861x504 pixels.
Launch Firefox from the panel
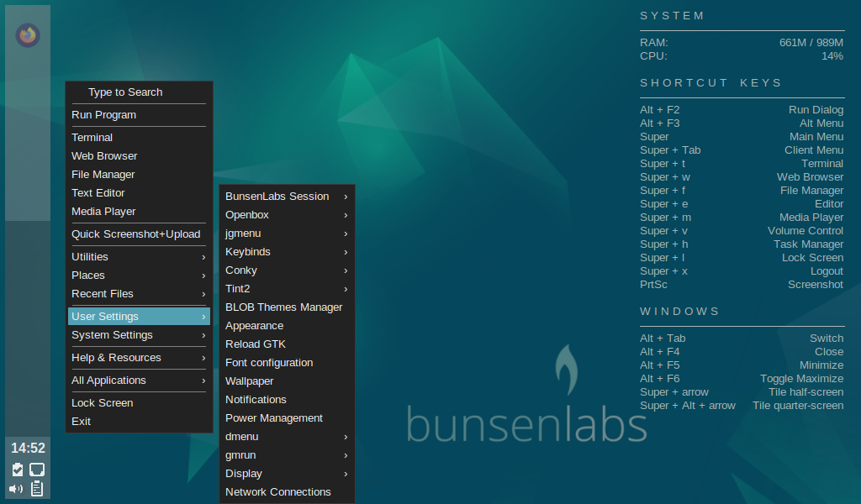click(x=28, y=35)
